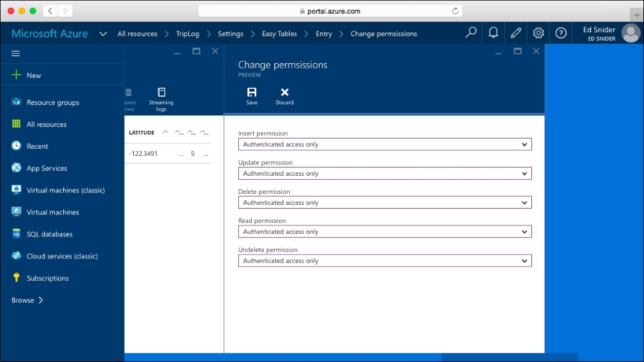Click the All resources grid icon
The height and width of the screenshot is (362, 644).
pos(16,124)
